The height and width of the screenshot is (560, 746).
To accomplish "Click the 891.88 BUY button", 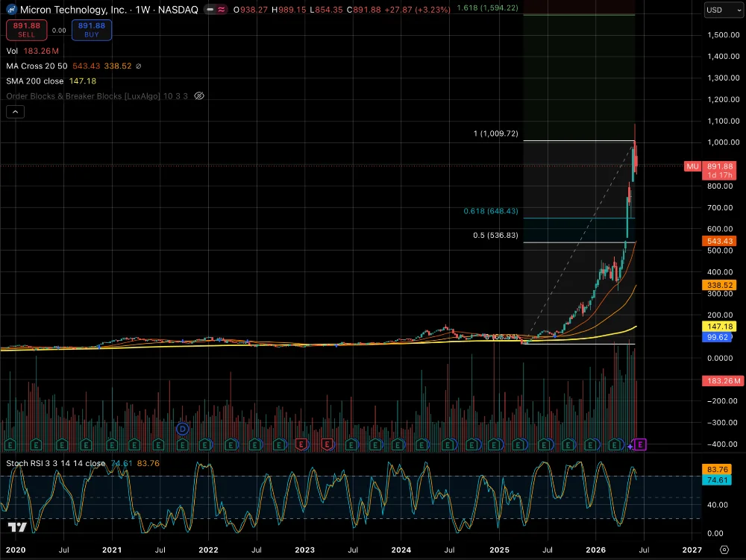I will 91,30.
